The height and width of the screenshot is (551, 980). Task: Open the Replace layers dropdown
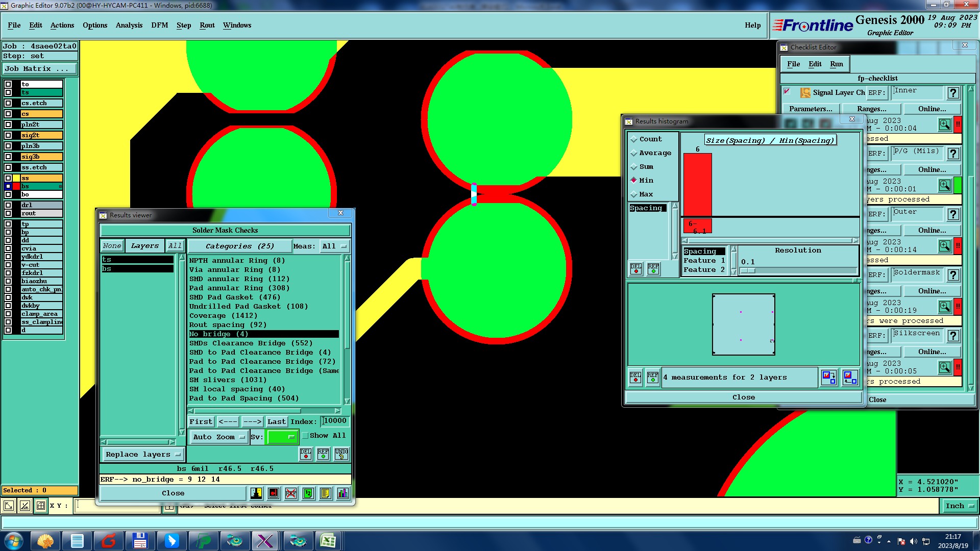[143, 455]
